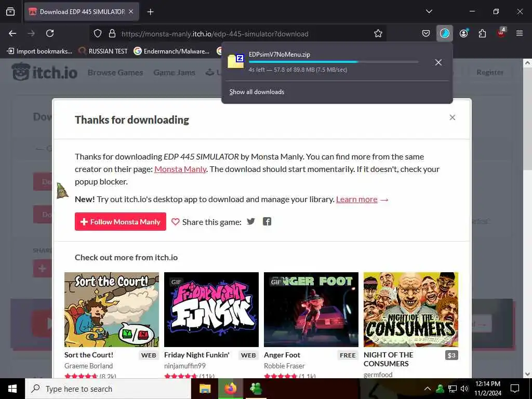This screenshot has height=399, width=532.
Task: Click Show all downloads
Action: [x=257, y=92]
